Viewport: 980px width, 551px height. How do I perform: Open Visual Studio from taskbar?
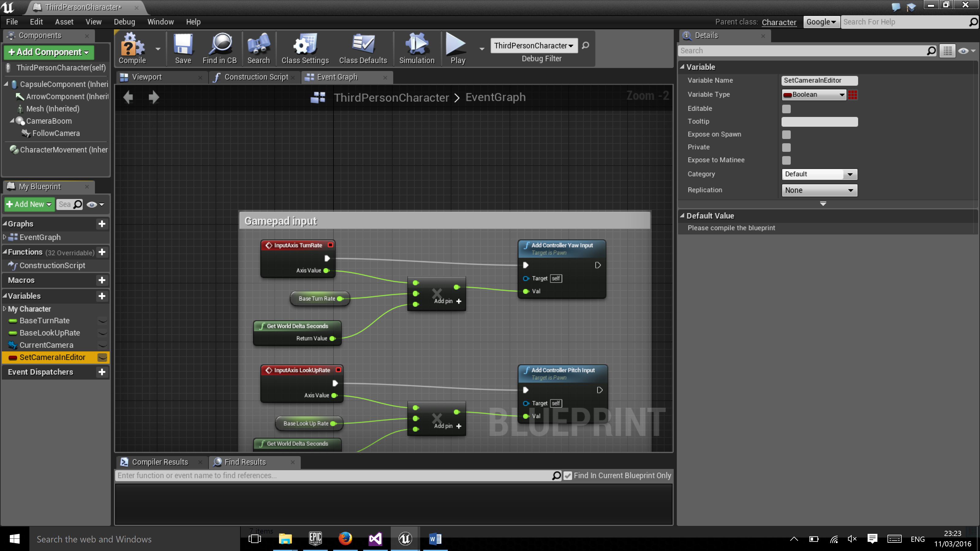[x=375, y=538]
